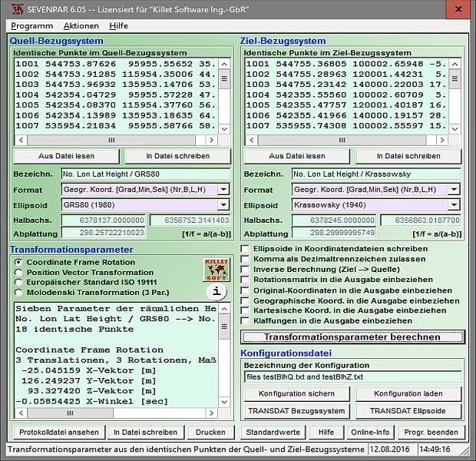The width and height of the screenshot is (476, 461).
Task: Click Protokolldatei ansehen
Action: click(x=59, y=433)
